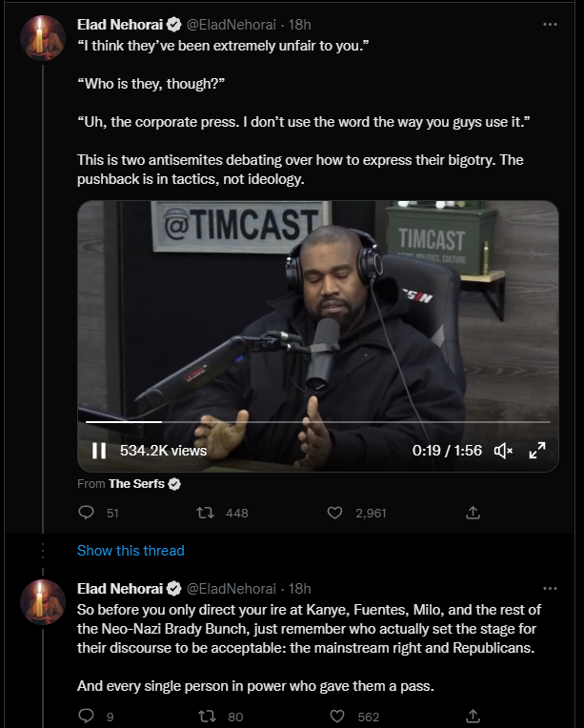Reply to the second tweet

click(87, 717)
